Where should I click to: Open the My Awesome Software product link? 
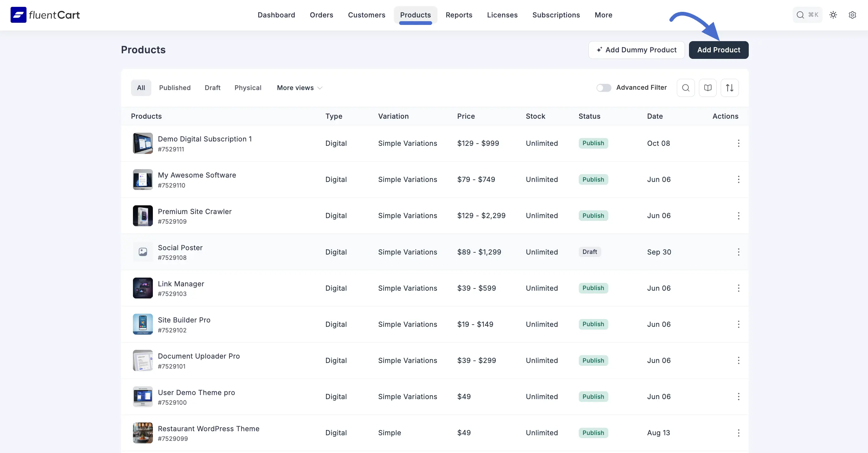(x=197, y=175)
